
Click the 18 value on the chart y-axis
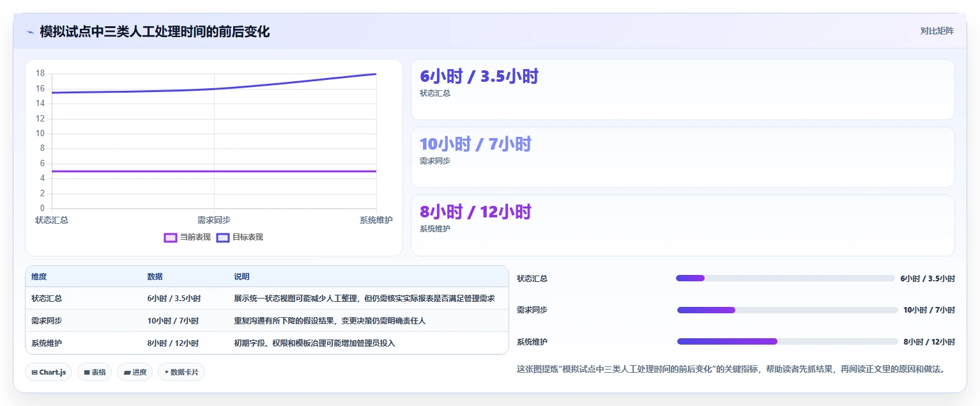click(x=40, y=74)
